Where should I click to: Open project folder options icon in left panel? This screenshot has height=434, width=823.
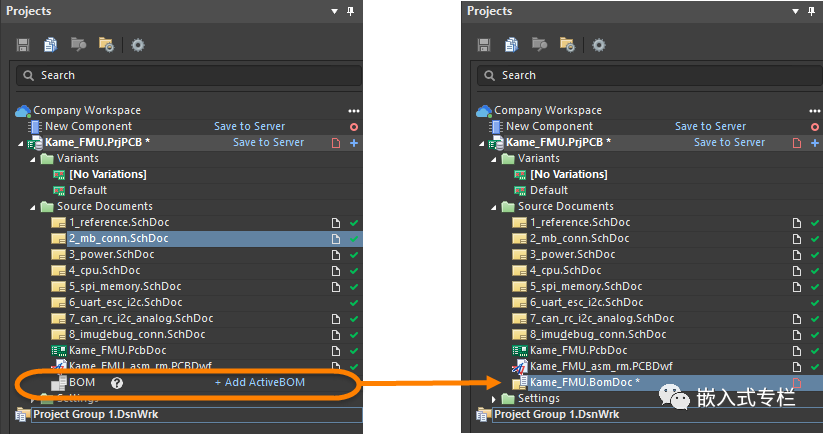click(106, 45)
